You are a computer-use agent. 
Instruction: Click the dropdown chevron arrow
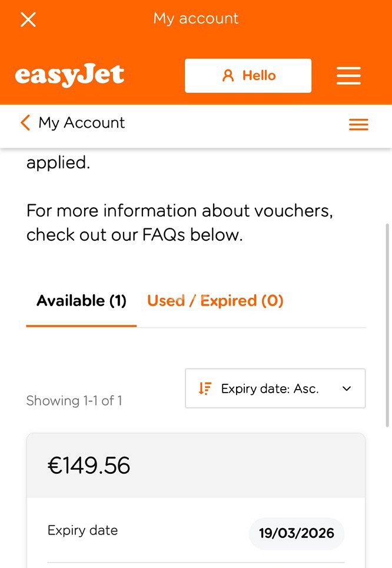point(347,388)
